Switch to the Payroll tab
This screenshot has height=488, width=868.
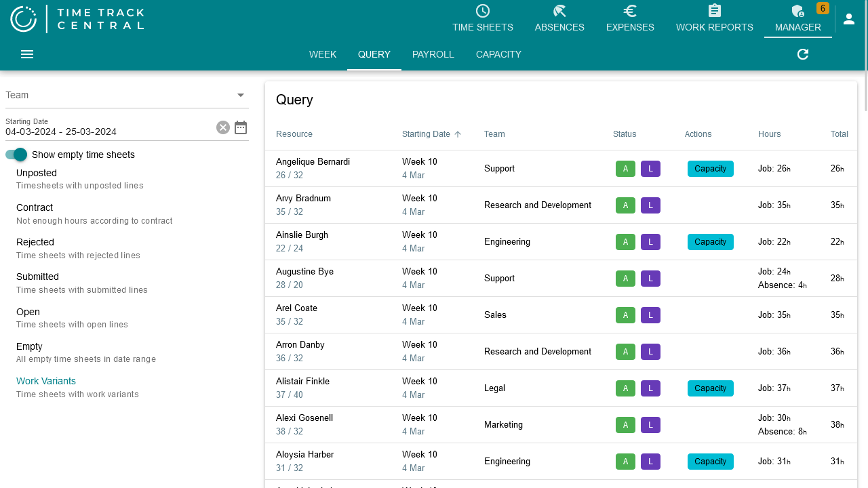click(x=433, y=54)
